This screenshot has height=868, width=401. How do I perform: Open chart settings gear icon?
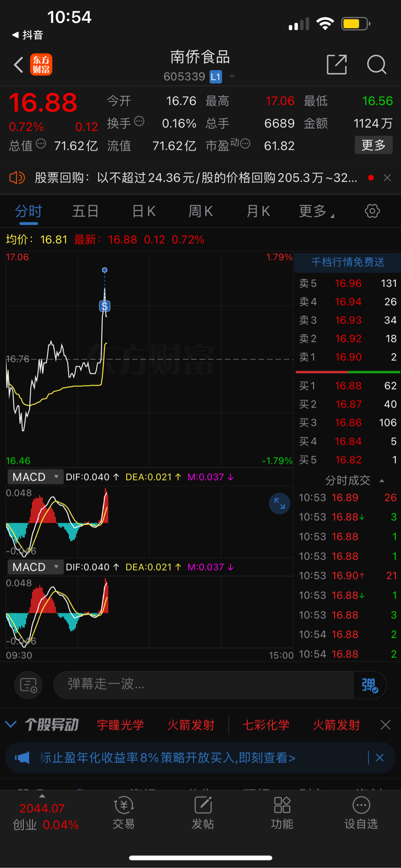pyautogui.click(x=372, y=212)
